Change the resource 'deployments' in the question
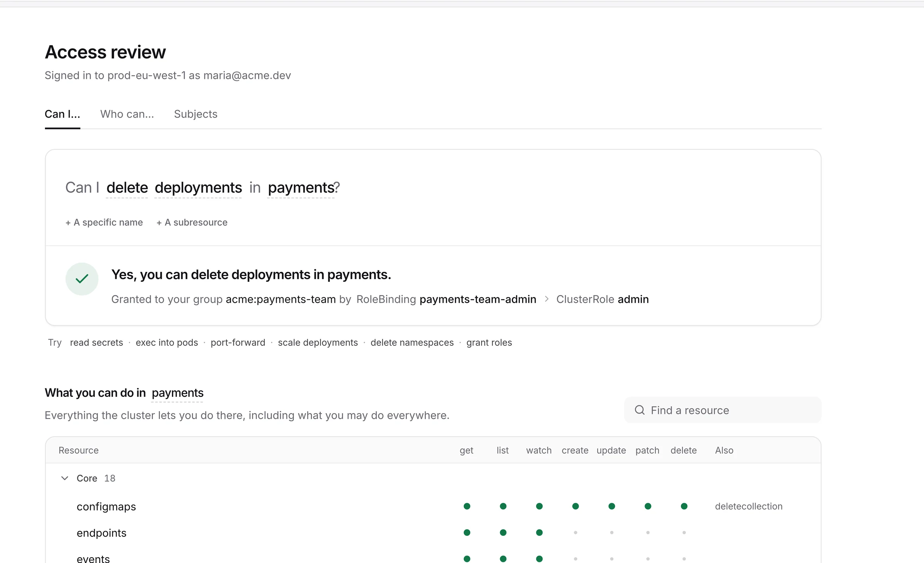Viewport: 924px width, 563px height. 198,187
